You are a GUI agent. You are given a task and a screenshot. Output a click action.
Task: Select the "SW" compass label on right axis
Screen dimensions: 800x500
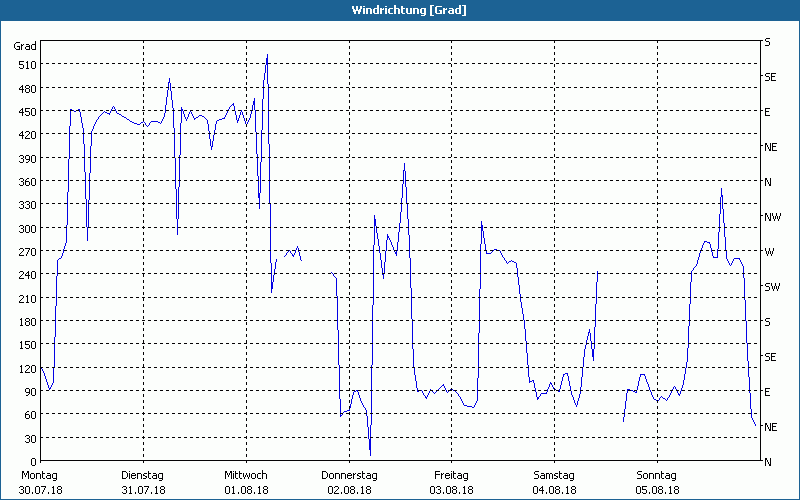pyautogui.click(x=771, y=287)
